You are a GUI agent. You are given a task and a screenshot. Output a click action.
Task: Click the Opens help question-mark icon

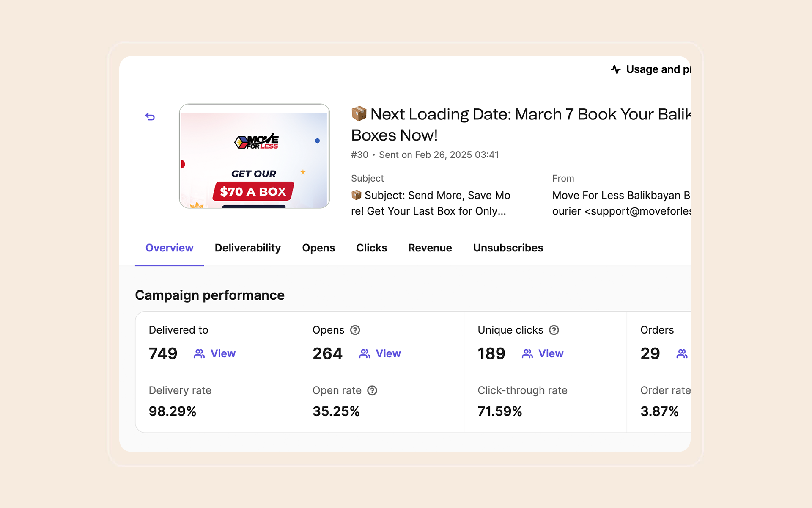point(355,330)
